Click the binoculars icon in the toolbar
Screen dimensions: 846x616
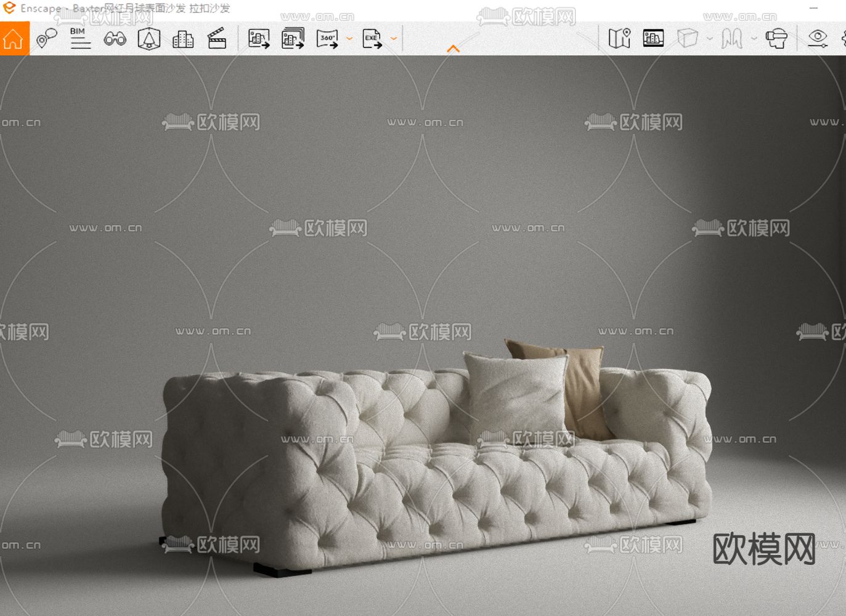tap(115, 39)
